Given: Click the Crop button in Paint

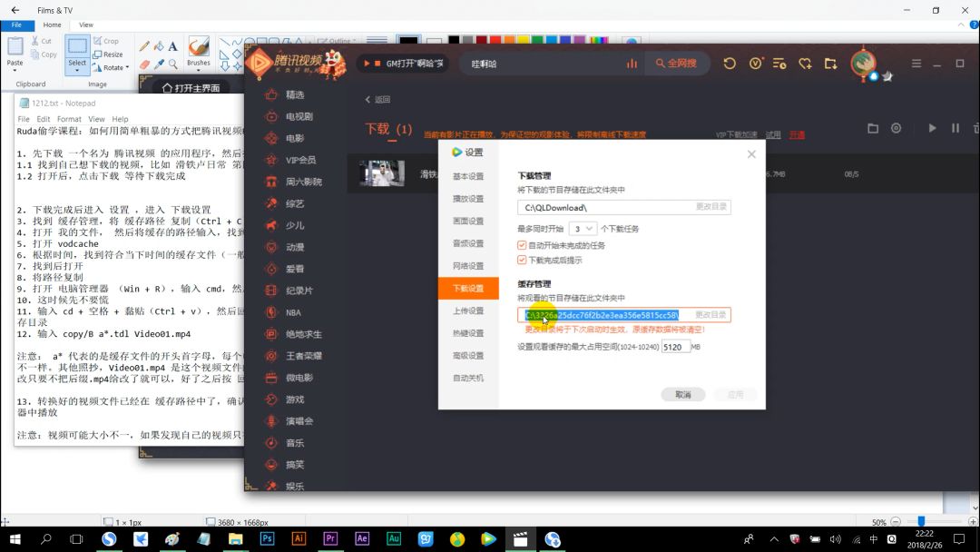Looking at the screenshot, I should coord(106,41).
